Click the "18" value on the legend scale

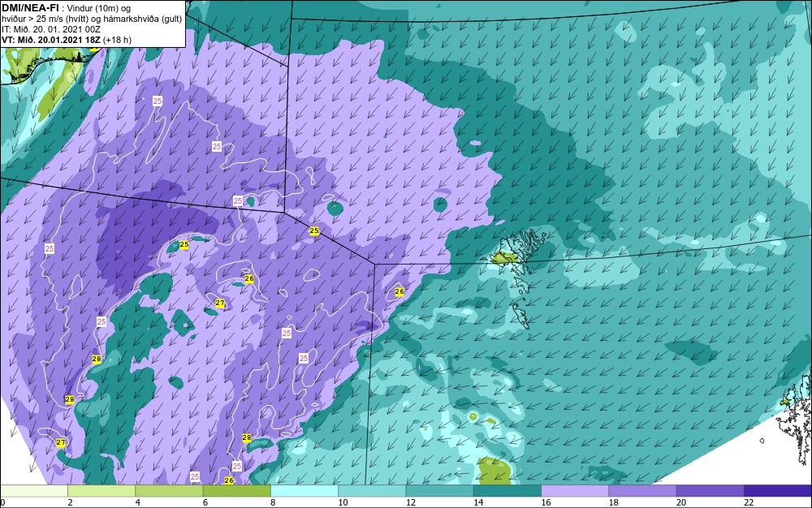click(x=614, y=502)
